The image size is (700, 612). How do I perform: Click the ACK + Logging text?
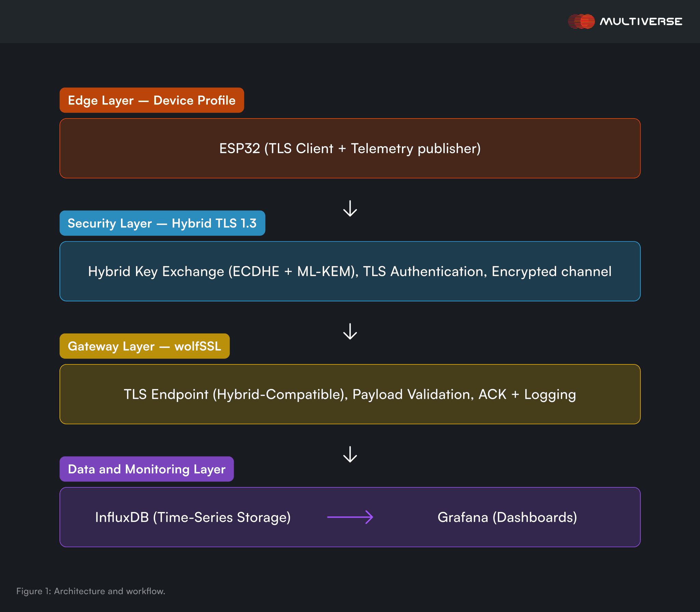coord(527,394)
